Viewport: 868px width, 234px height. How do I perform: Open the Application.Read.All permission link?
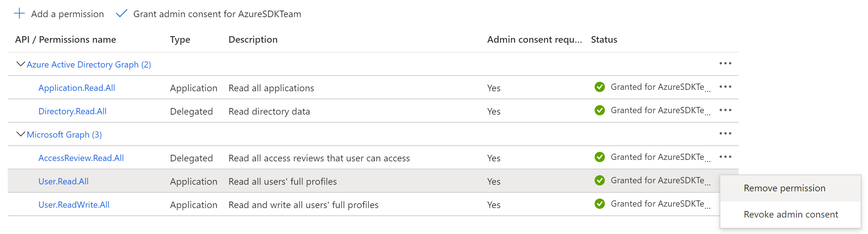coord(77,88)
